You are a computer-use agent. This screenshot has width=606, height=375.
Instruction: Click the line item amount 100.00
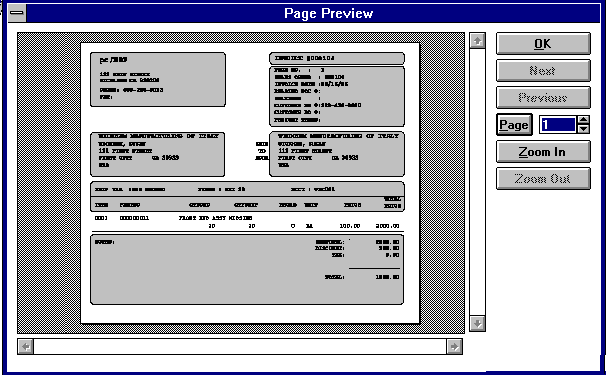pos(350,226)
